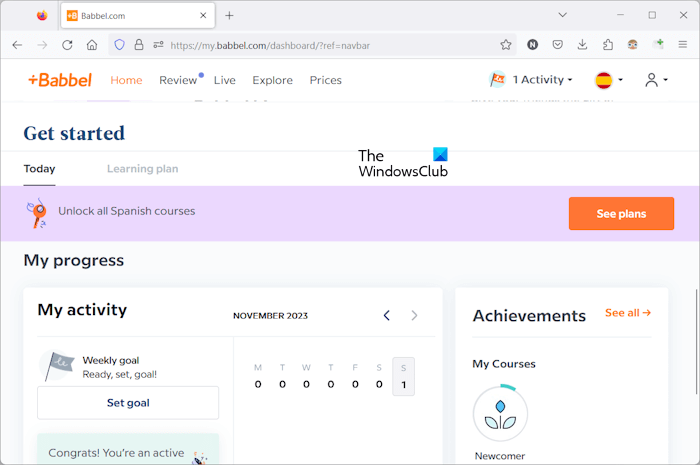Image resolution: width=700 pixels, height=465 pixels.
Task: Open the Firefox hamburger menu
Action: click(x=683, y=45)
